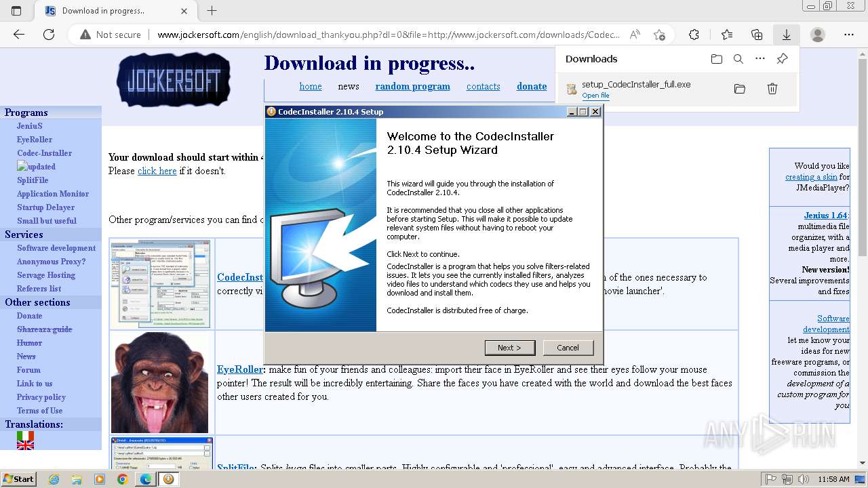Click the CodecInstaller screenshot thumbnail
The image size is (868, 488).
[x=161, y=283]
